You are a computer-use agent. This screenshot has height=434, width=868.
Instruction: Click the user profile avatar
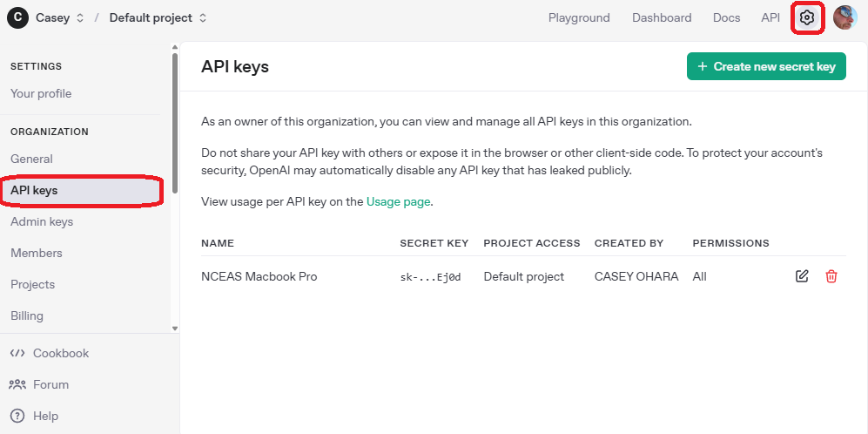(844, 17)
